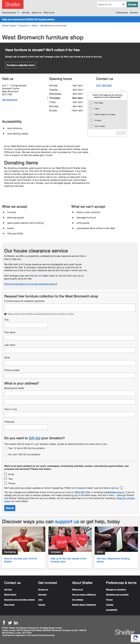Click the white Shelter footer logo

pos(125,632)
